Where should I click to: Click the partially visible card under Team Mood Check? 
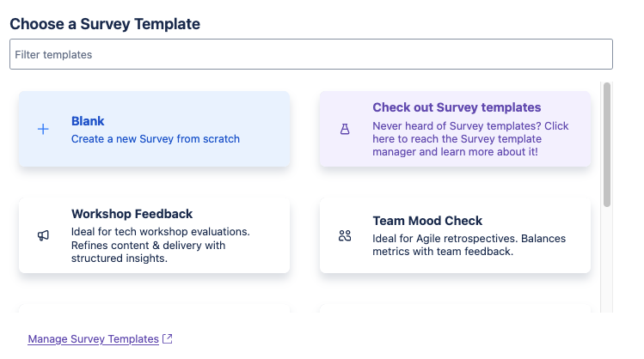[x=455, y=307]
